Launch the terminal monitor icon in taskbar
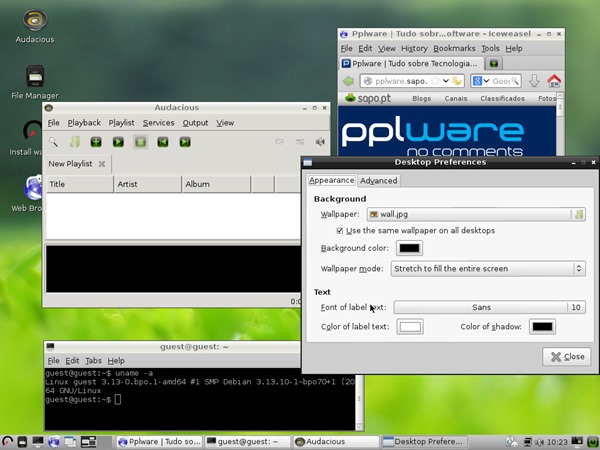 click(x=38, y=442)
